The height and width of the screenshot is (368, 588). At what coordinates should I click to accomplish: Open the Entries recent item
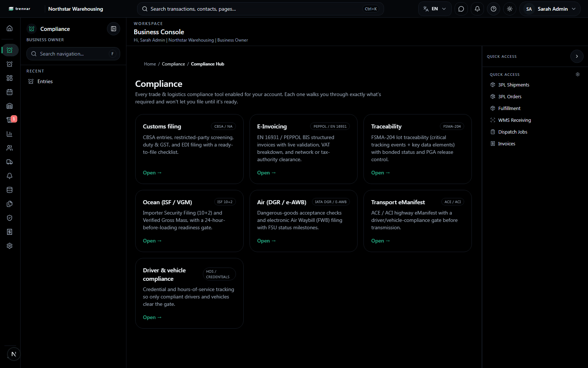coord(45,81)
